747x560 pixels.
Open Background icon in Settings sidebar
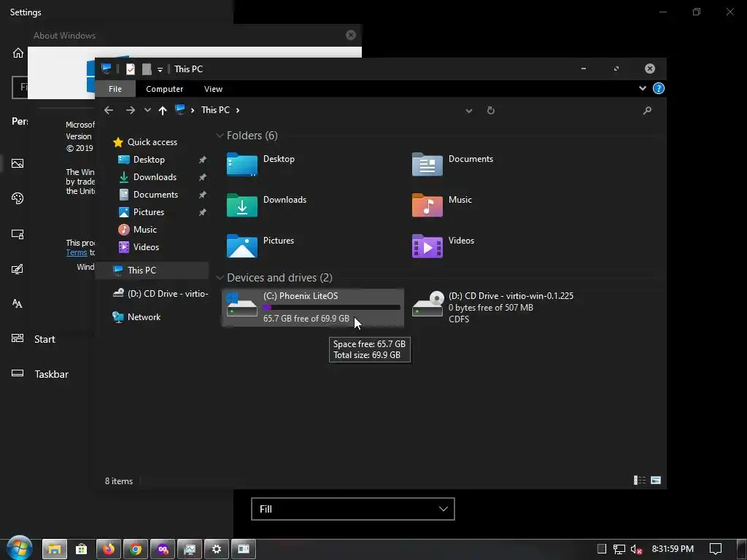coord(18,164)
